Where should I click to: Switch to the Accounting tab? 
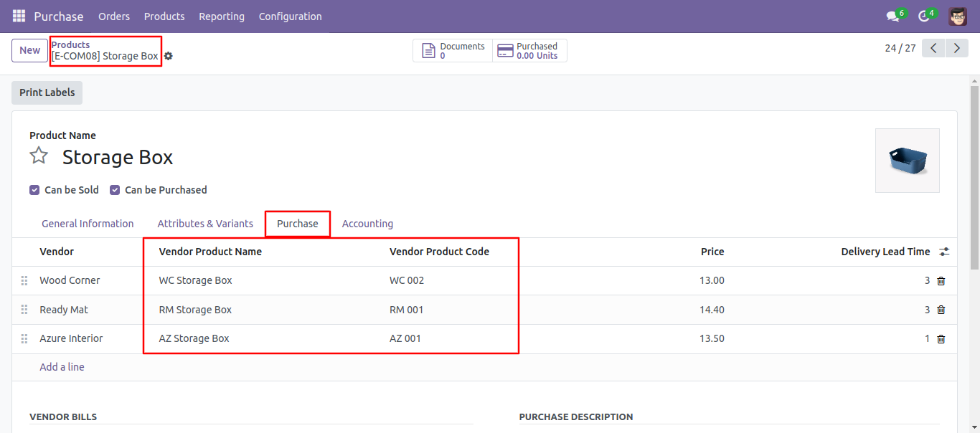[x=367, y=224]
